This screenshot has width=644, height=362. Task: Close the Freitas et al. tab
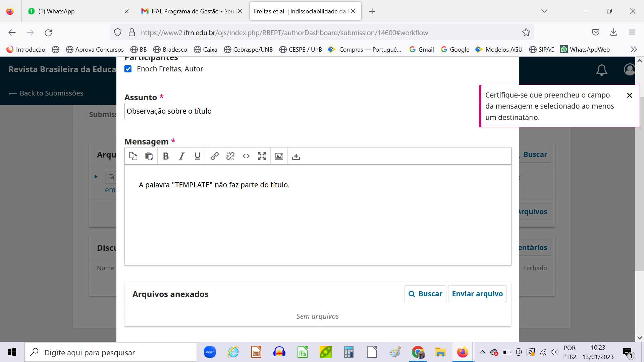[x=353, y=11]
